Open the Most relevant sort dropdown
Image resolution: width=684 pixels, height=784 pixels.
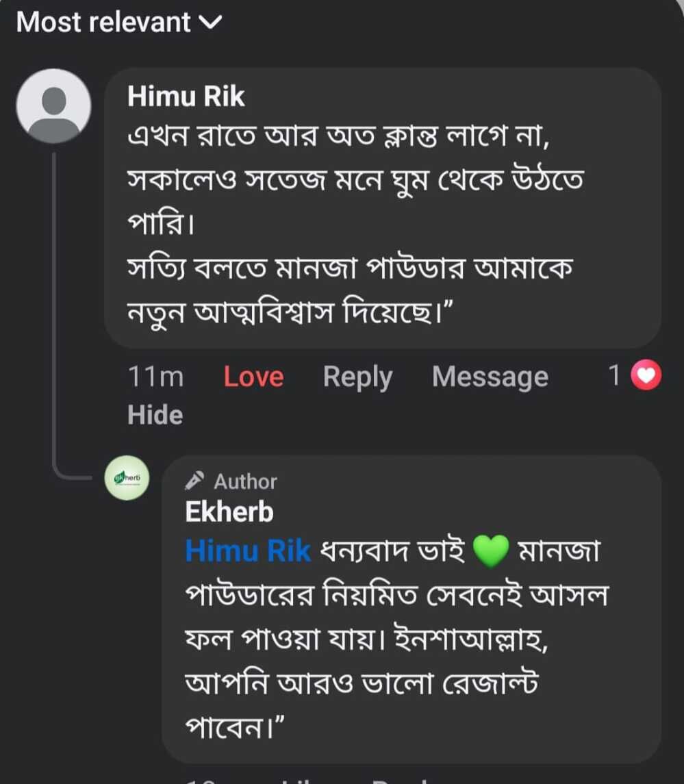pyautogui.click(x=118, y=23)
